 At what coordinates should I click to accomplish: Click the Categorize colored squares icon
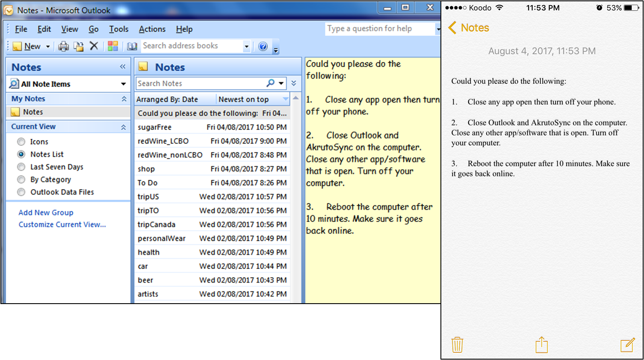[113, 46]
